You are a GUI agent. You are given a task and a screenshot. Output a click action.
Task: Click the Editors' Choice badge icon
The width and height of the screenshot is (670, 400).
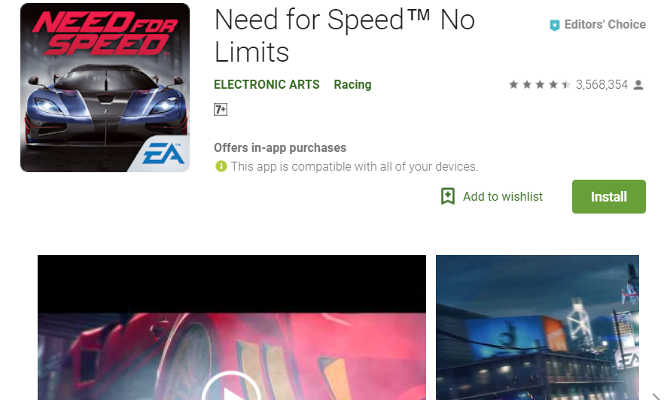click(x=554, y=25)
